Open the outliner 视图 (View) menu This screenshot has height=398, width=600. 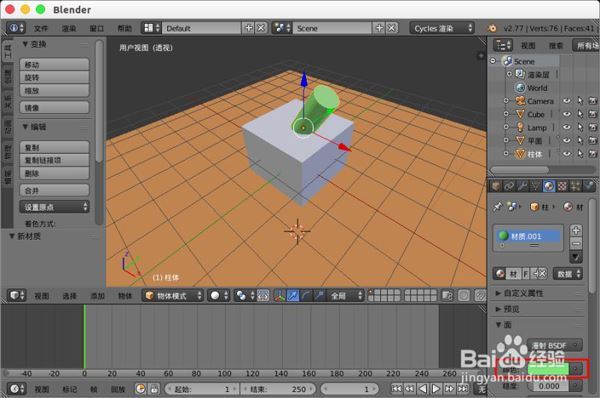tap(528, 46)
